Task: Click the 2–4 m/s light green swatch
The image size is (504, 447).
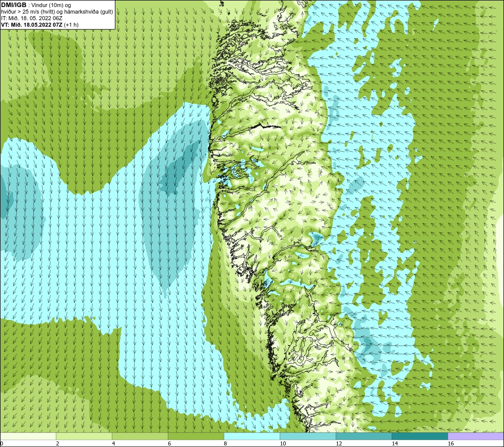Action: click(84, 436)
